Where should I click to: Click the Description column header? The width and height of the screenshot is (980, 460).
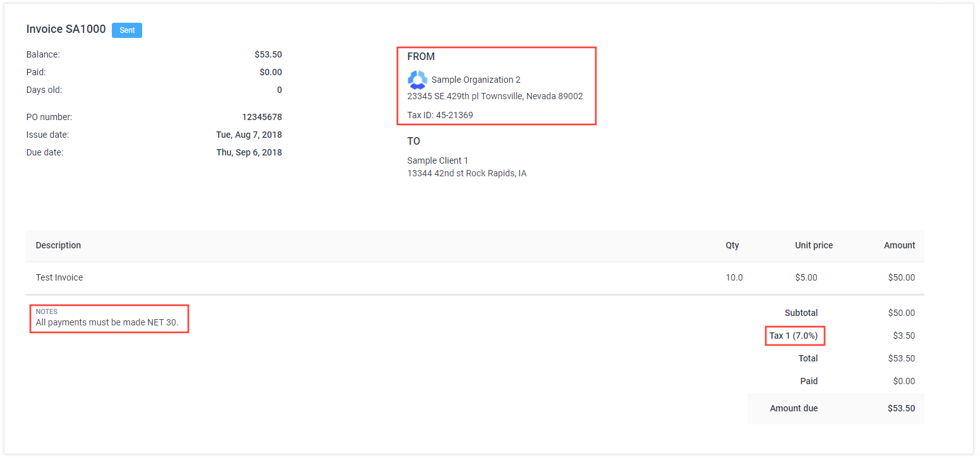tap(58, 245)
